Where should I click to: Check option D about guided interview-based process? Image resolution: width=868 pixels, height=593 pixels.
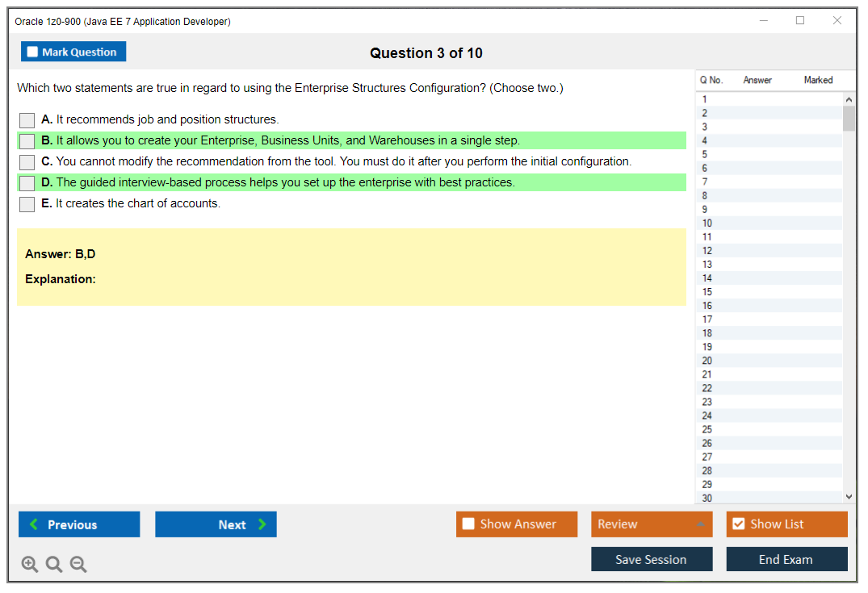tap(27, 182)
